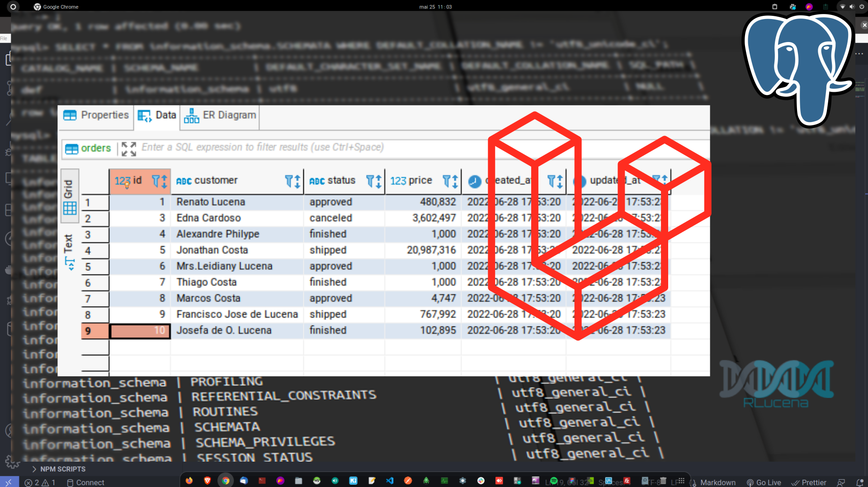Viewport: 868px width, 487px height.
Task: Click the Activities overview button
Action: (x=13, y=6)
